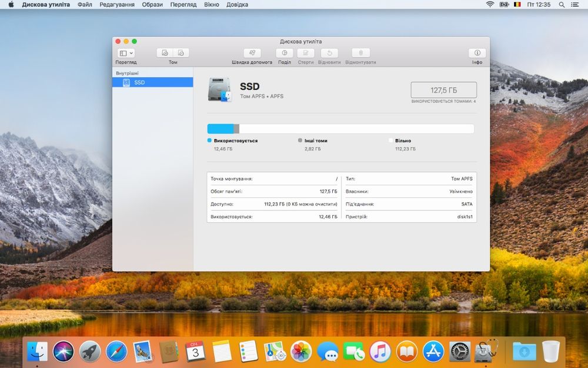Open Messages from the Dock
The height and width of the screenshot is (368, 588).
pyautogui.click(x=328, y=352)
